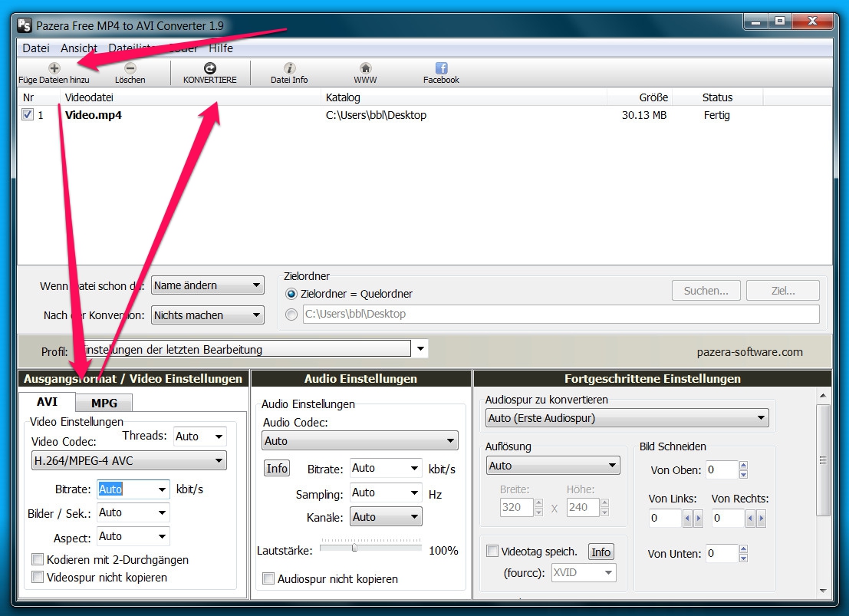
Task: Expand the Audio Codec dropdown
Action: (x=360, y=441)
